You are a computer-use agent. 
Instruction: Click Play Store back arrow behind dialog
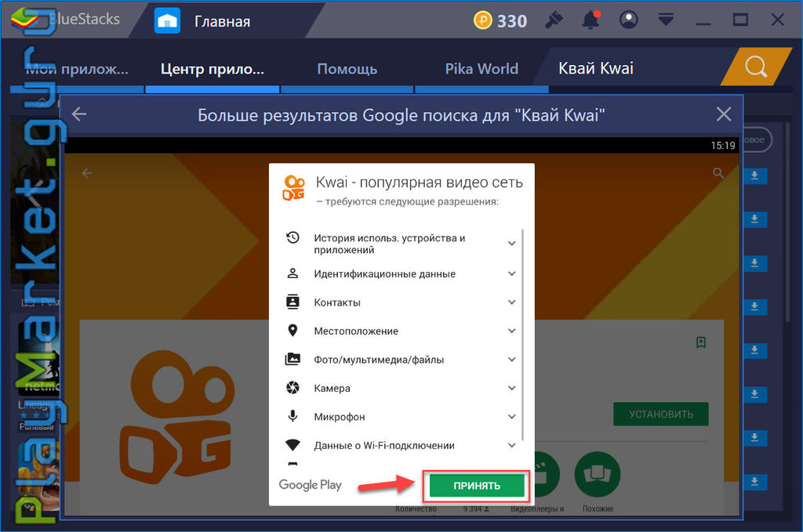[87, 173]
